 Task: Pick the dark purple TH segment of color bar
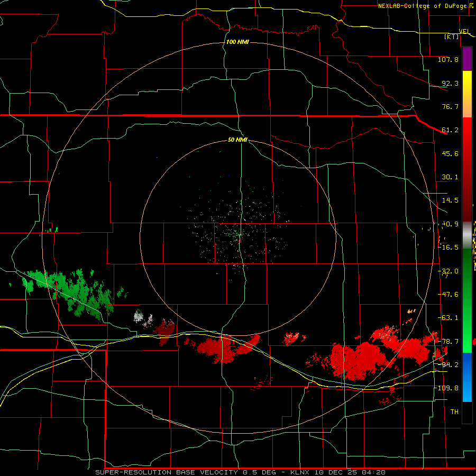coord(467,412)
